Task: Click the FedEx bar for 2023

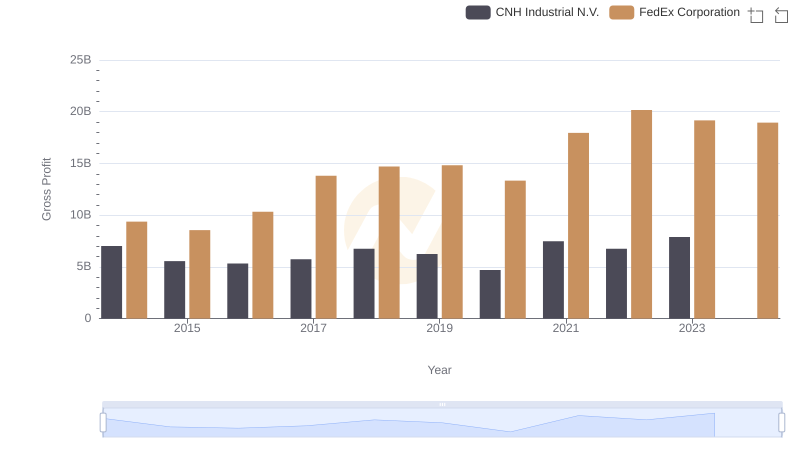Action: [704, 219]
